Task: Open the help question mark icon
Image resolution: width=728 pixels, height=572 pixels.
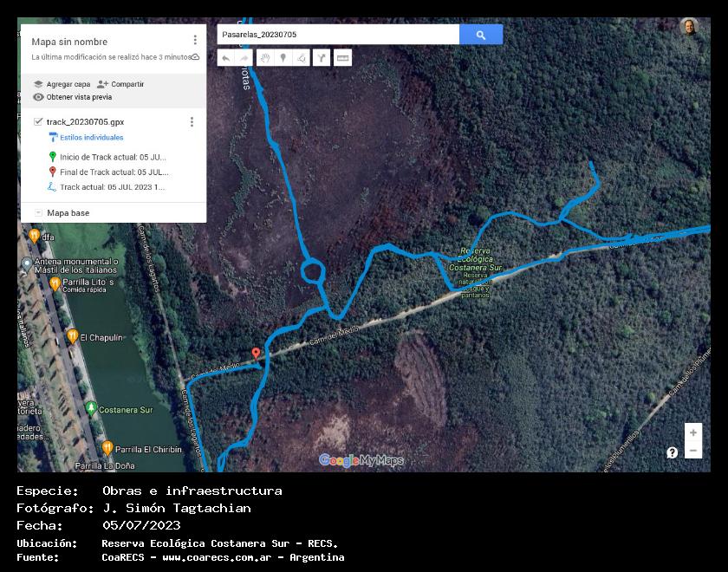Action: click(x=672, y=452)
